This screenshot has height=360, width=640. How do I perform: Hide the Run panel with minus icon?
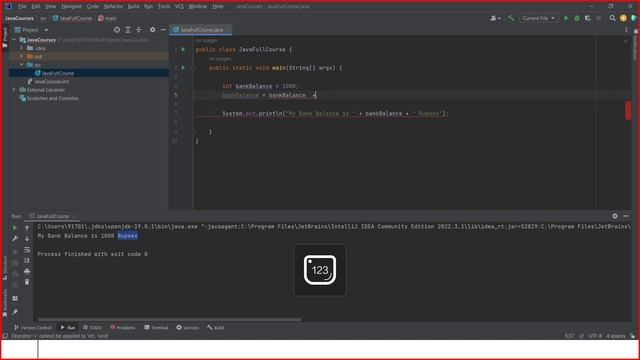coord(626,216)
